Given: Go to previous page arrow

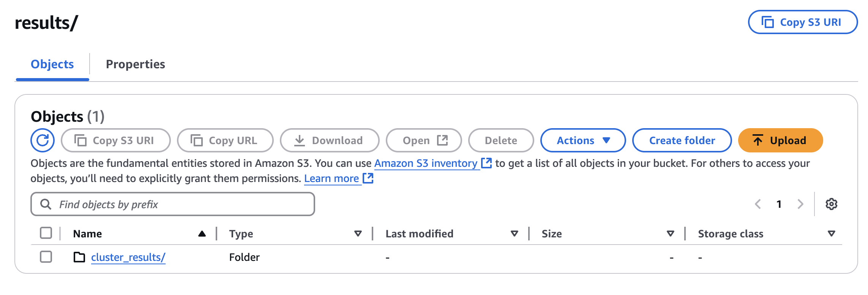Looking at the screenshot, I should click(758, 204).
